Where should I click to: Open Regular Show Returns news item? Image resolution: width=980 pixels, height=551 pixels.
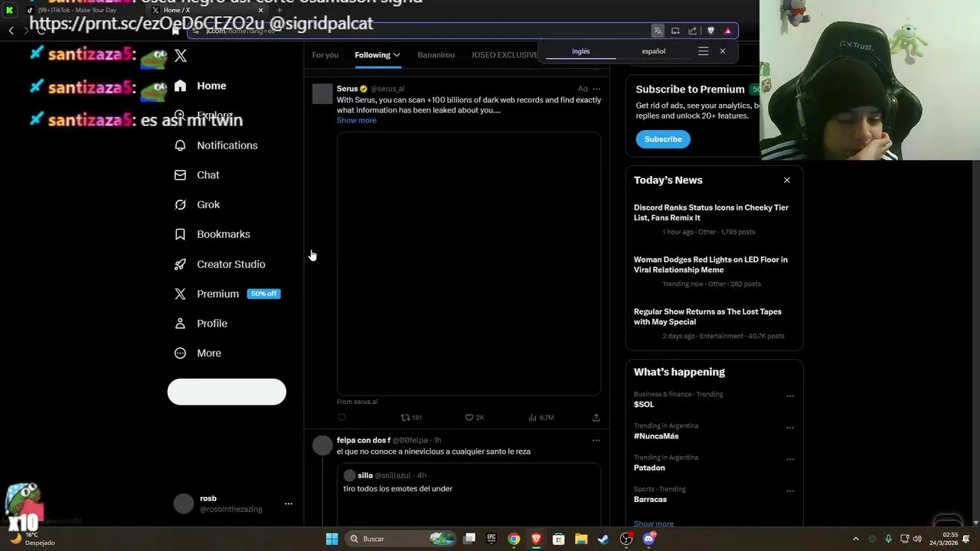pos(707,317)
